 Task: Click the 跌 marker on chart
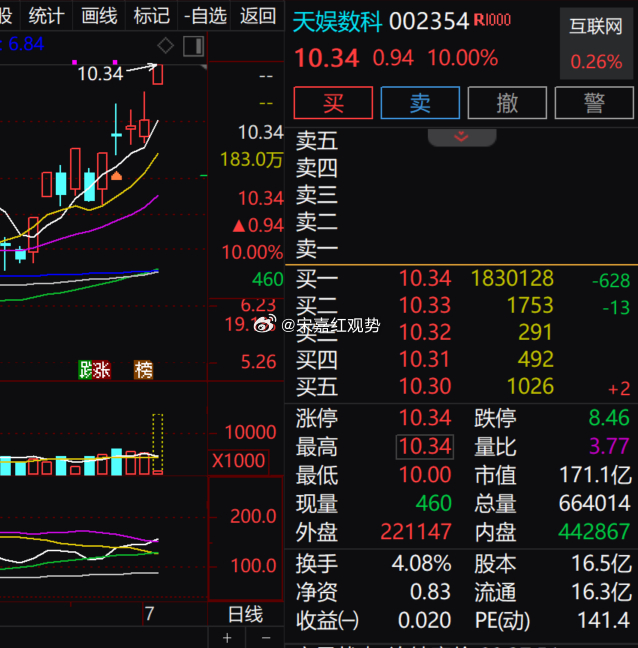coord(86,369)
